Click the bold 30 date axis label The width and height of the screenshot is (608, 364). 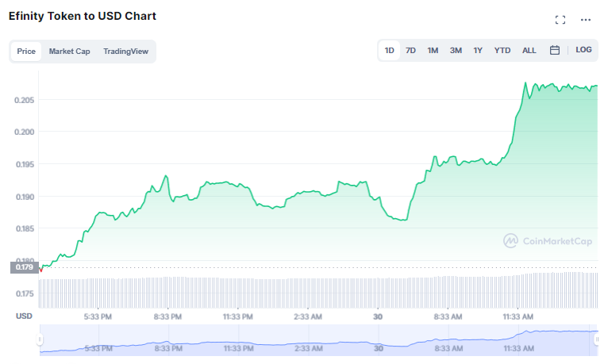click(378, 316)
